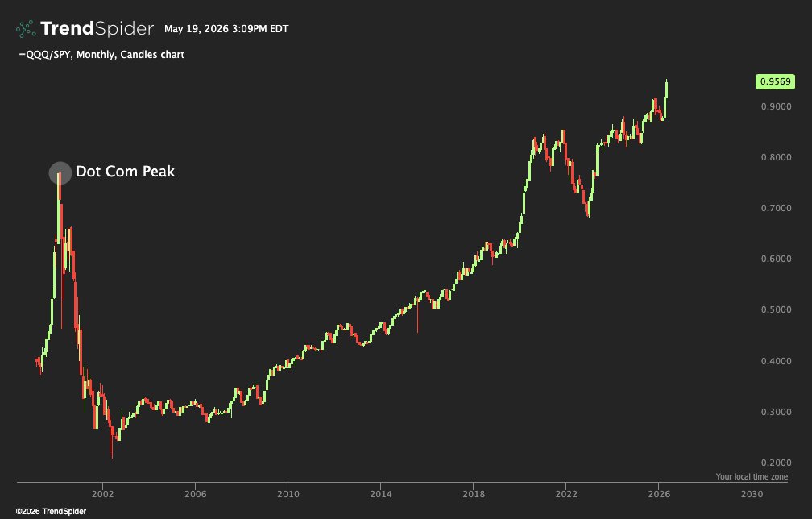The height and width of the screenshot is (519, 812).
Task: Click the green 0.9569 current price label
Action: coord(775,81)
